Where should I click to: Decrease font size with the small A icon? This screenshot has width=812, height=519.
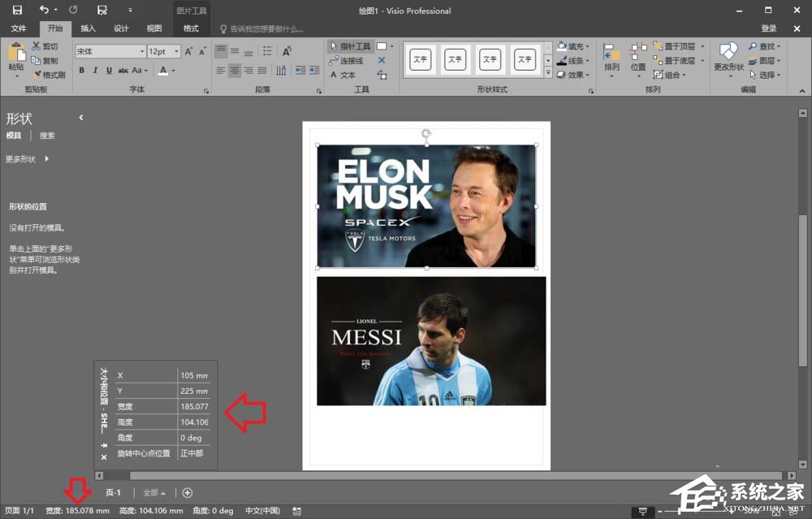202,51
